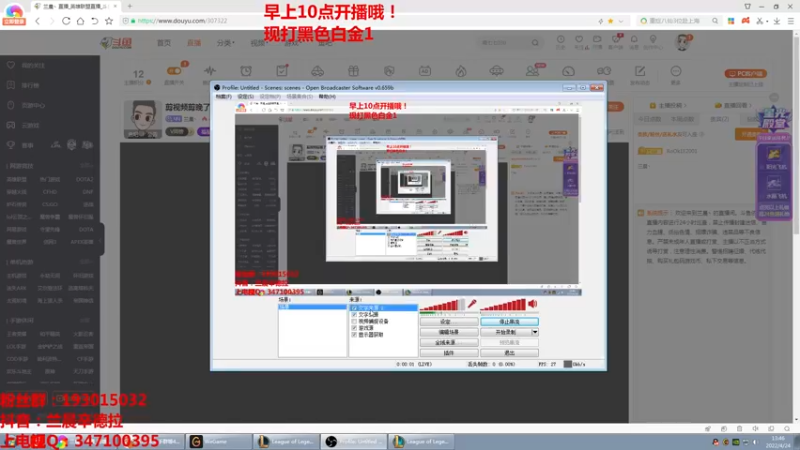This screenshot has width=800, height=450.
Task: Bookmark page with the toolbar star outline
Action: [x=109, y=21]
